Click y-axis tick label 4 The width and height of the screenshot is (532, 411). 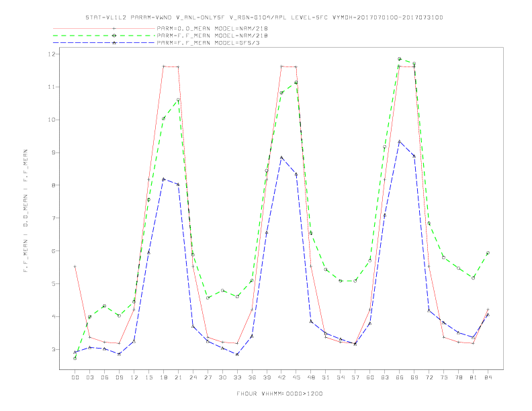point(54,316)
